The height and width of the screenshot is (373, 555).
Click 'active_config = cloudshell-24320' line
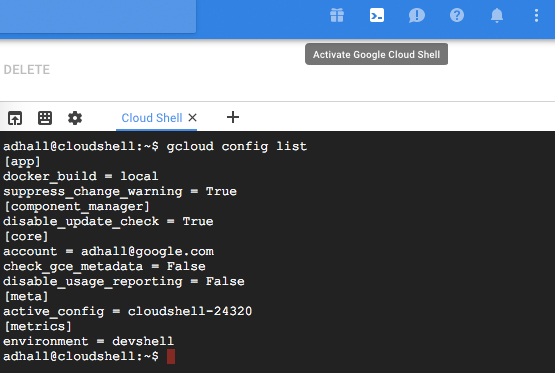pos(127,311)
